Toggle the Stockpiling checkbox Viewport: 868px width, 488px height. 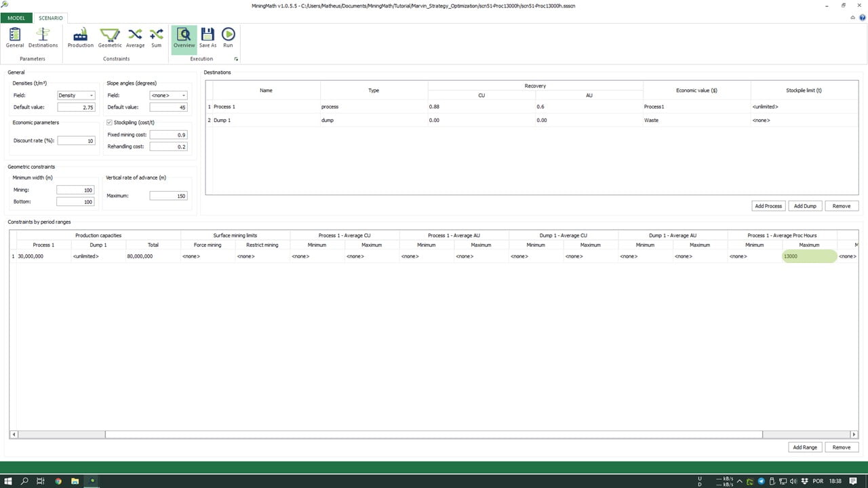tap(110, 123)
